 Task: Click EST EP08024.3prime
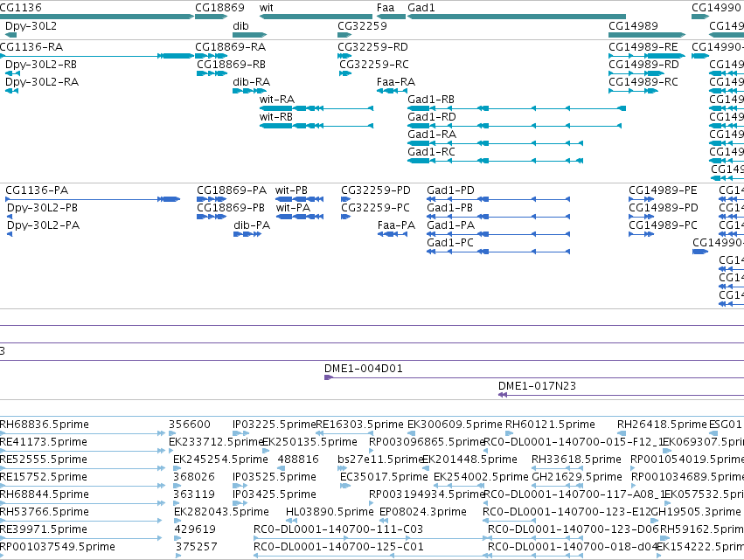[x=384, y=521]
